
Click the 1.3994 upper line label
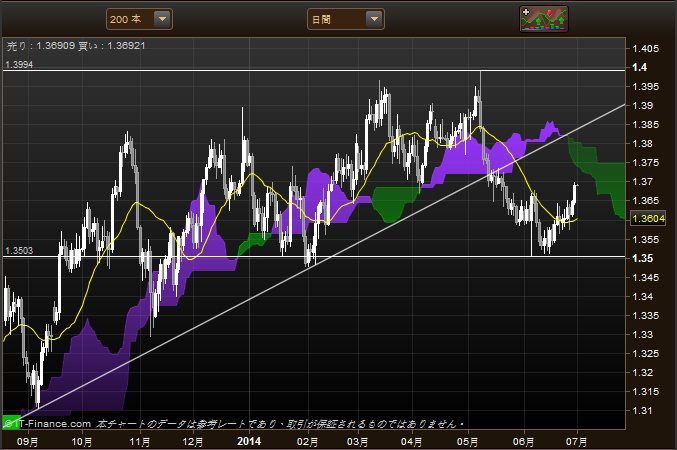tap(19, 64)
